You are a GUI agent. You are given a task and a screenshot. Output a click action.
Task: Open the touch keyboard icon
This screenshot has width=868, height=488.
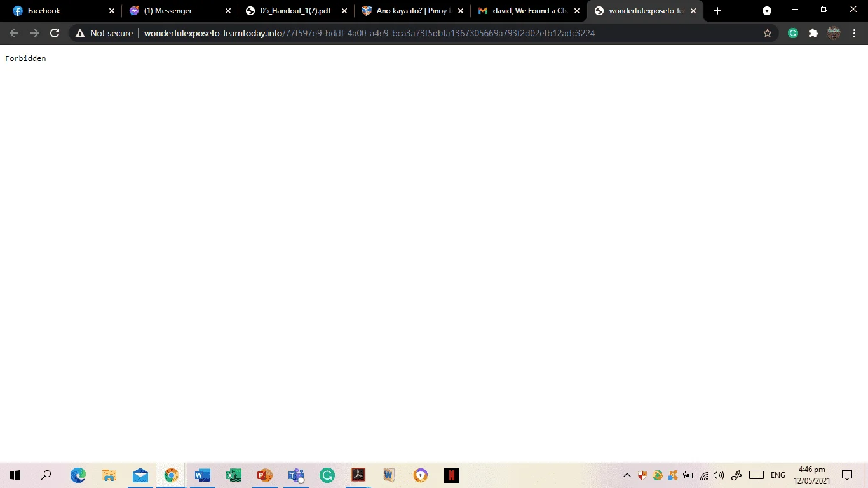756,475
